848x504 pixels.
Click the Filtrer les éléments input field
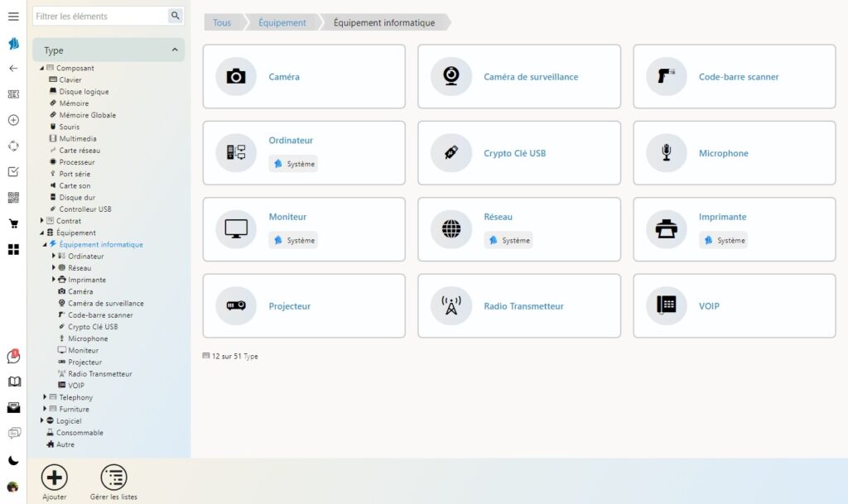pyautogui.click(x=99, y=16)
